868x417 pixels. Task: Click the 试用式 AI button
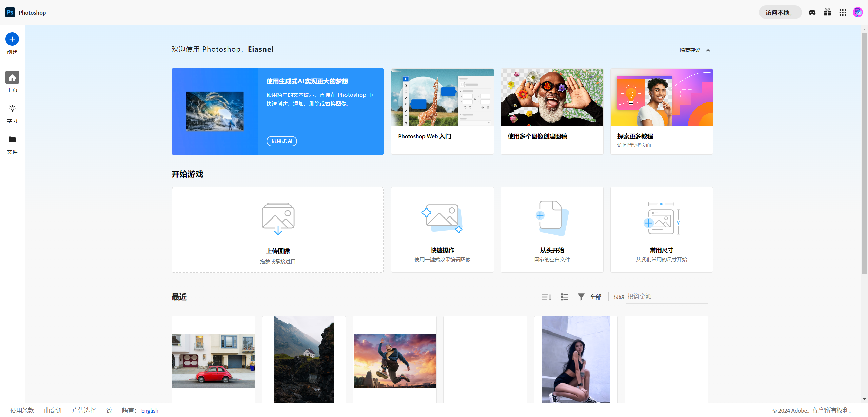pos(281,141)
